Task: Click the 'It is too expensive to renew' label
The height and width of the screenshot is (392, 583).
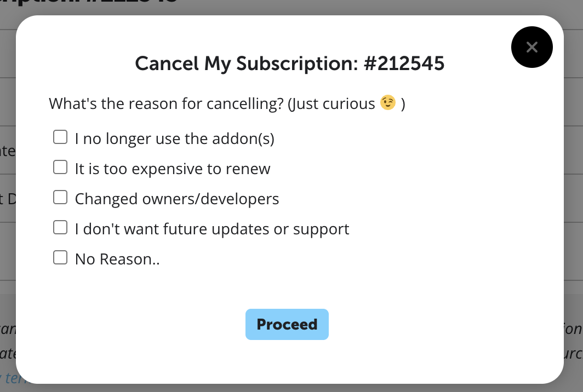Action: click(173, 169)
